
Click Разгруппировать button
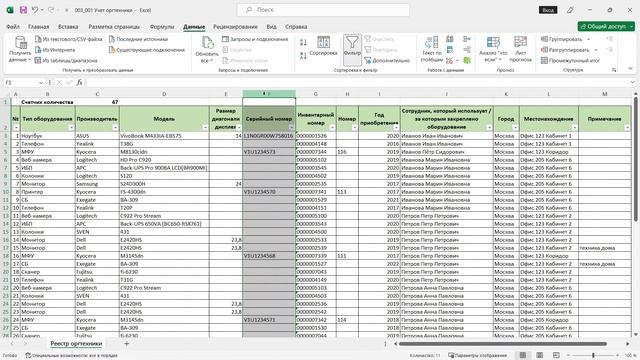pyautogui.click(x=565, y=50)
